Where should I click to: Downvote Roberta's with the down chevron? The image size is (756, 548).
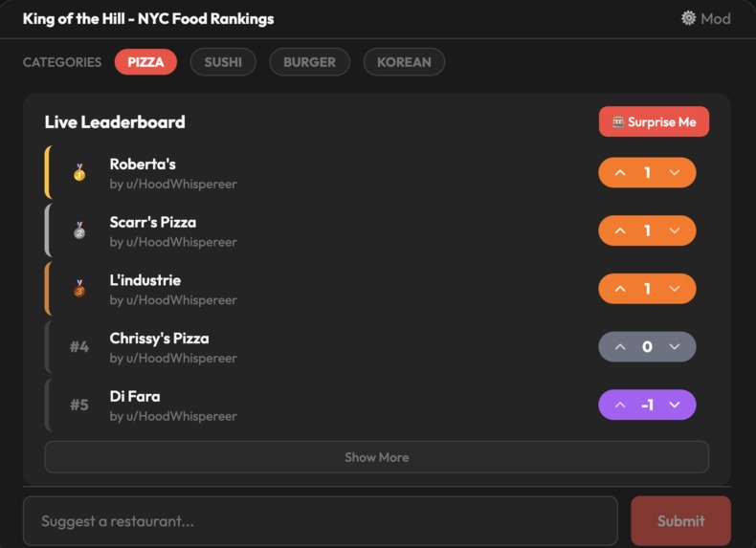(675, 172)
